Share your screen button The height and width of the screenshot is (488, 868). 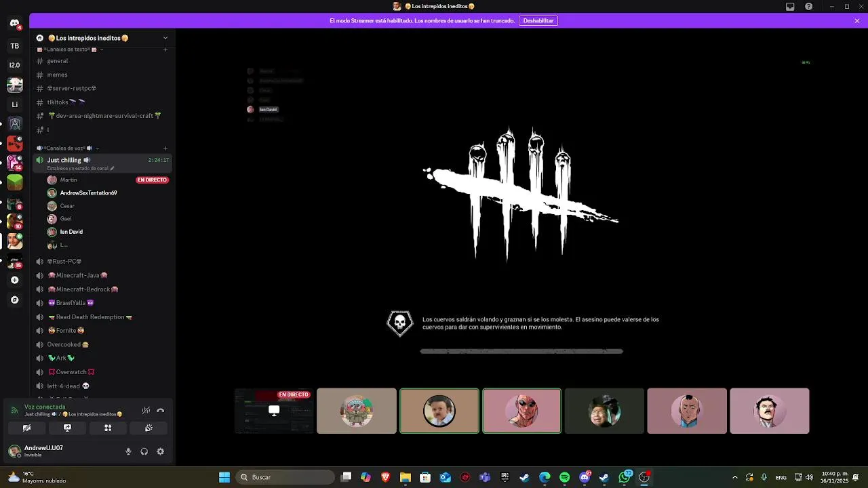click(x=67, y=428)
